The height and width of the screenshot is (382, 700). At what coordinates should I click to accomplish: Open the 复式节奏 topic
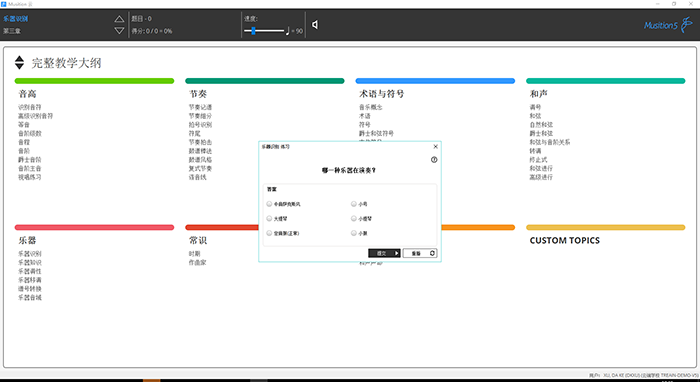[x=200, y=168]
